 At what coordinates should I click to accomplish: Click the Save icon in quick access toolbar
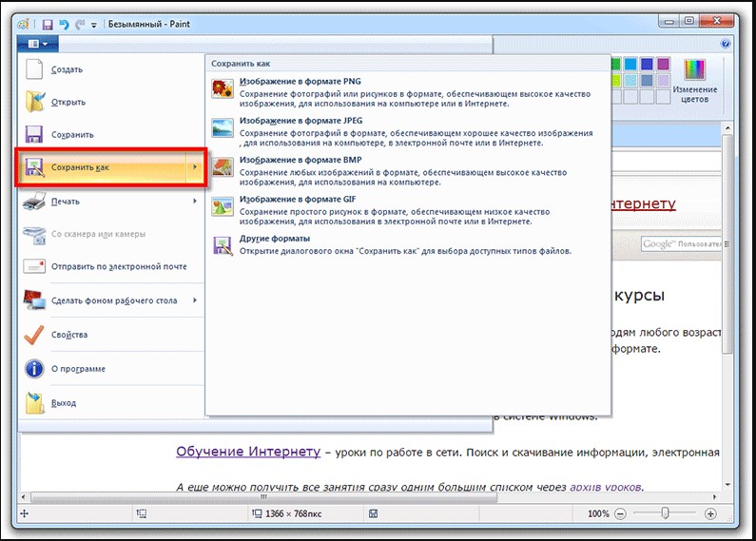click(x=48, y=25)
